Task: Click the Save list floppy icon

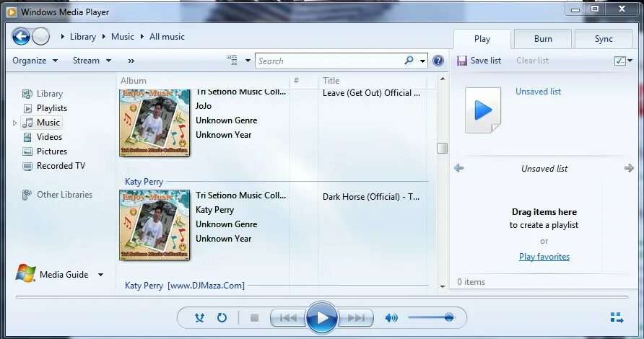Action: tap(462, 61)
